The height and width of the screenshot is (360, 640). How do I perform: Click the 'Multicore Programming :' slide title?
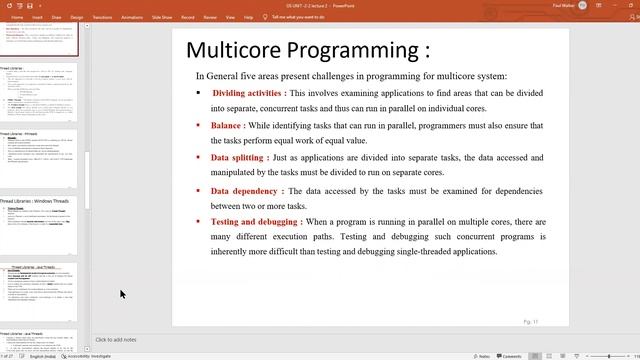coord(308,50)
